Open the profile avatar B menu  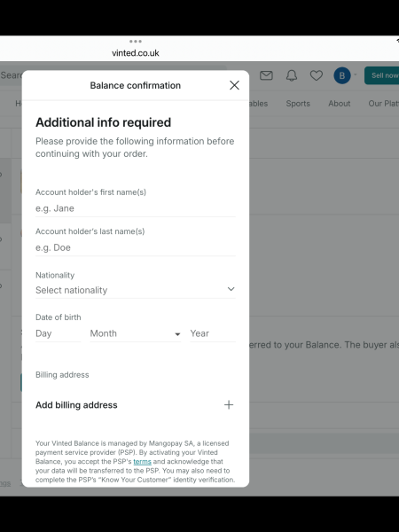click(x=342, y=75)
